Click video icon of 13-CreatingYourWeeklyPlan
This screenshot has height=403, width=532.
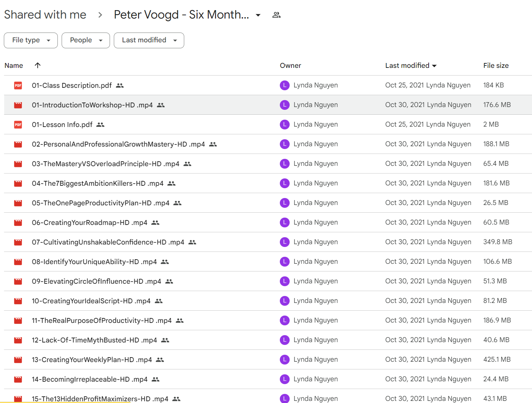[x=18, y=360]
